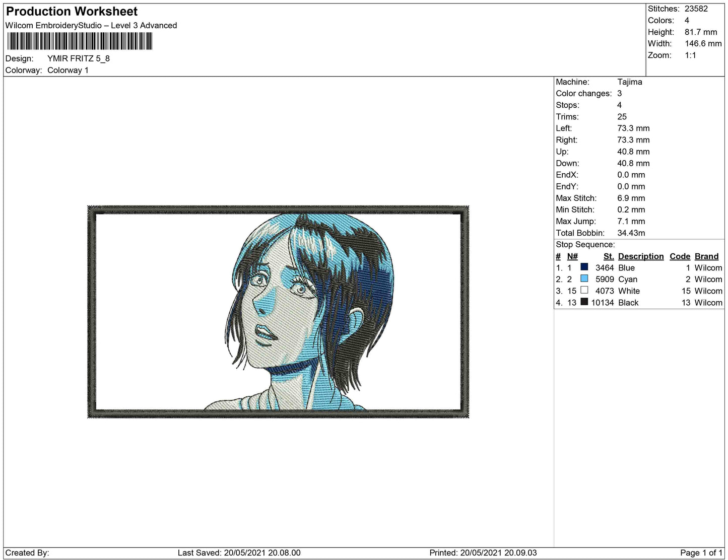Click the "Created By:" footer label
Image resolution: width=728 pixels, height=560 pixels.
[x=27, y=552]
